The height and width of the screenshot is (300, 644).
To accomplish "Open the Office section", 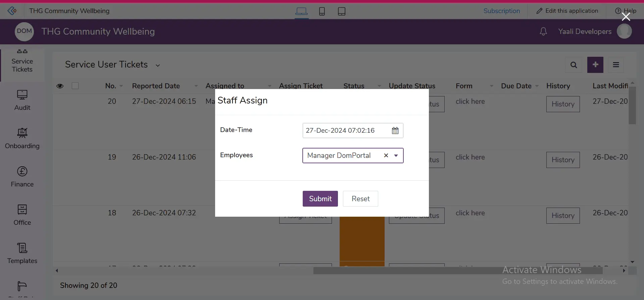I will tap(22, 215).
